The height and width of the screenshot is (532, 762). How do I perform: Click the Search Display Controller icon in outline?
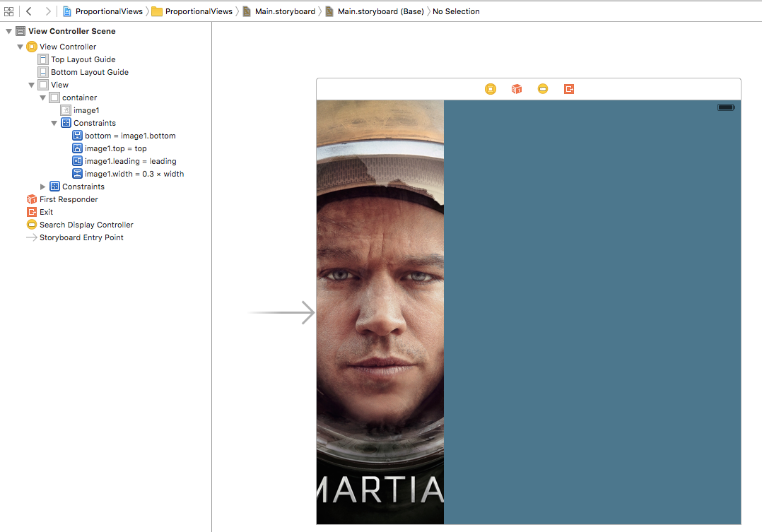coord(32,225)
